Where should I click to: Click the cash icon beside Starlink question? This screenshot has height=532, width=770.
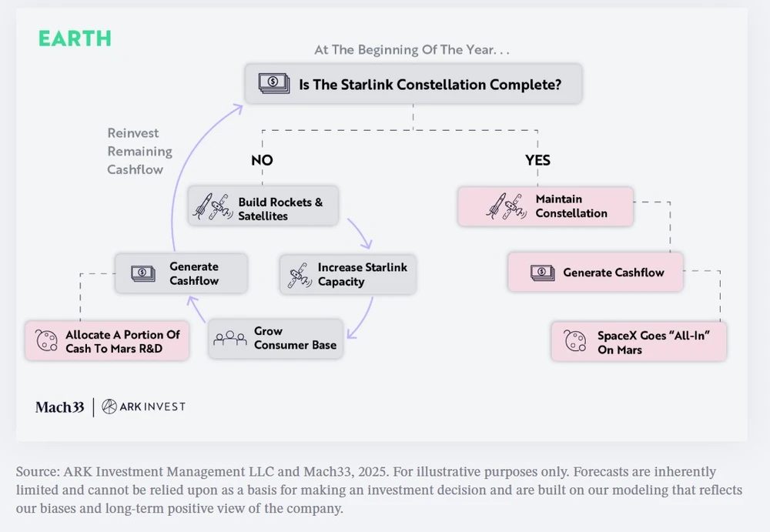[x=273, y=83]
